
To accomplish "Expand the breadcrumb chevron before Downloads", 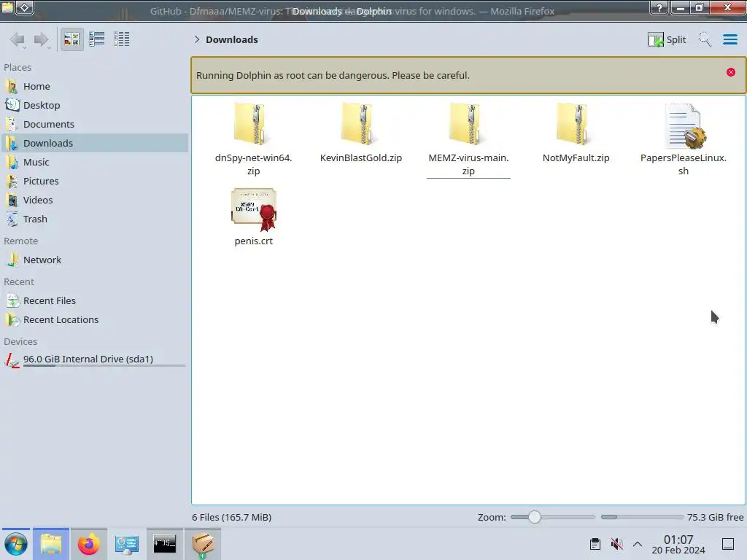I will click(197, 39).
